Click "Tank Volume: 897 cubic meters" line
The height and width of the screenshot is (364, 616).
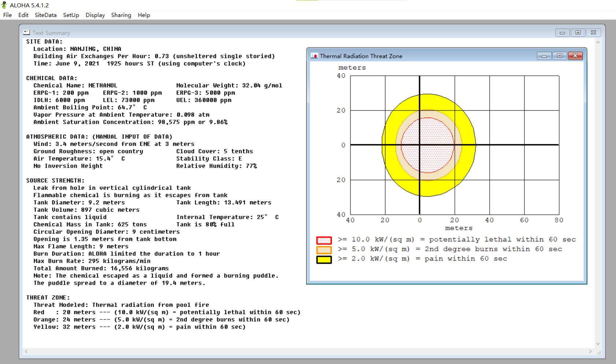pyautogui.click(x=86, y=210)
